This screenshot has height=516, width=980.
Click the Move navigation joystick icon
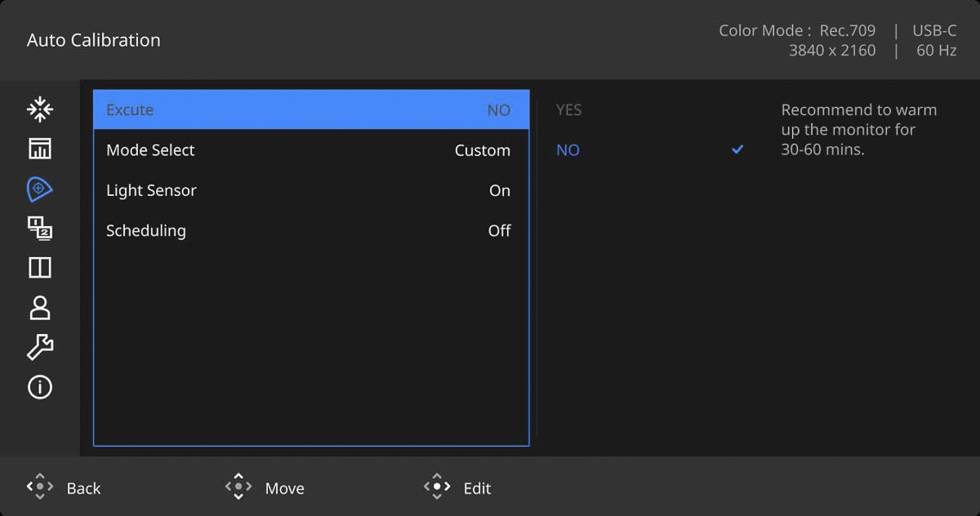238,487
